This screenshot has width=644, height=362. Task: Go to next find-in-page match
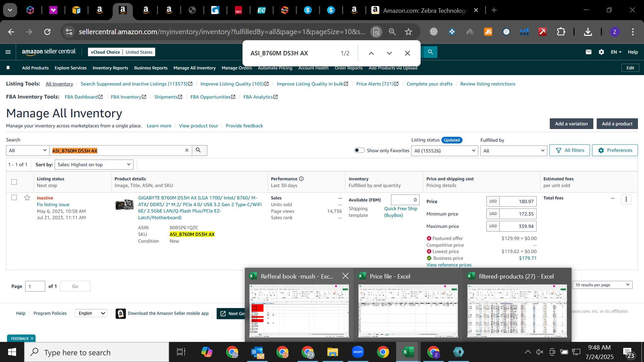(x=389, y=53)
